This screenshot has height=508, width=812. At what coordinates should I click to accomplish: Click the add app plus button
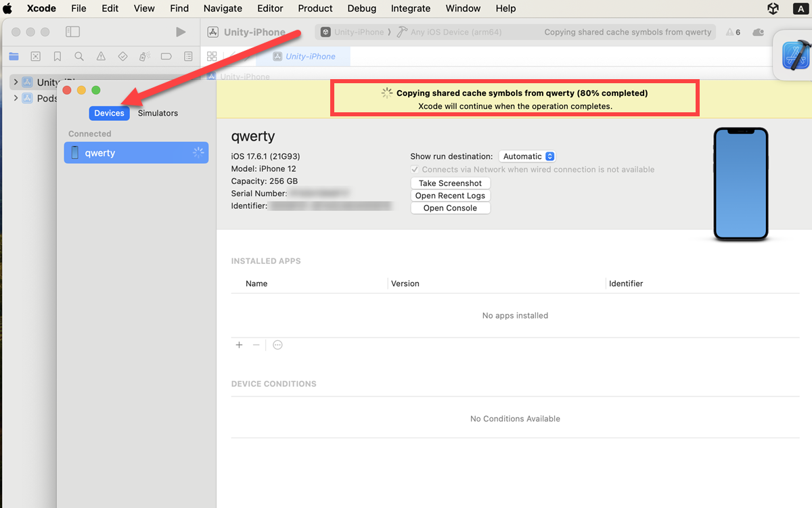(x=239, y=345)
